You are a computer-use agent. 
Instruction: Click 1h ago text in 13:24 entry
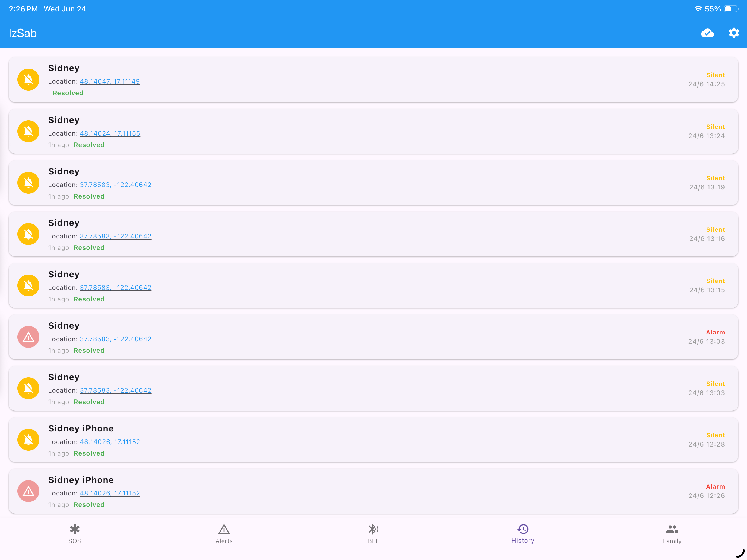point(59,145)
